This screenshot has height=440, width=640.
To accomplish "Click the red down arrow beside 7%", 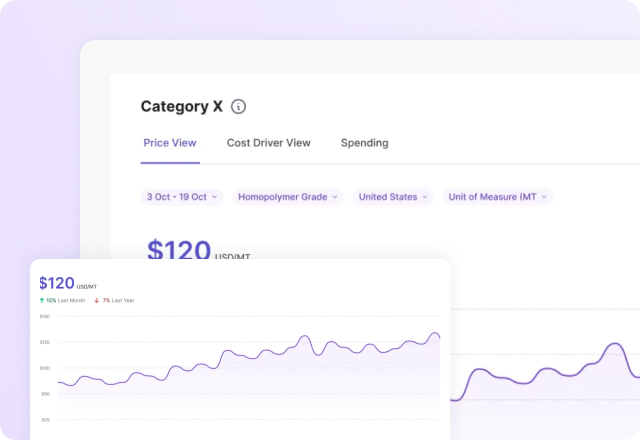I will pyautogui.click(x=97, y=300).
